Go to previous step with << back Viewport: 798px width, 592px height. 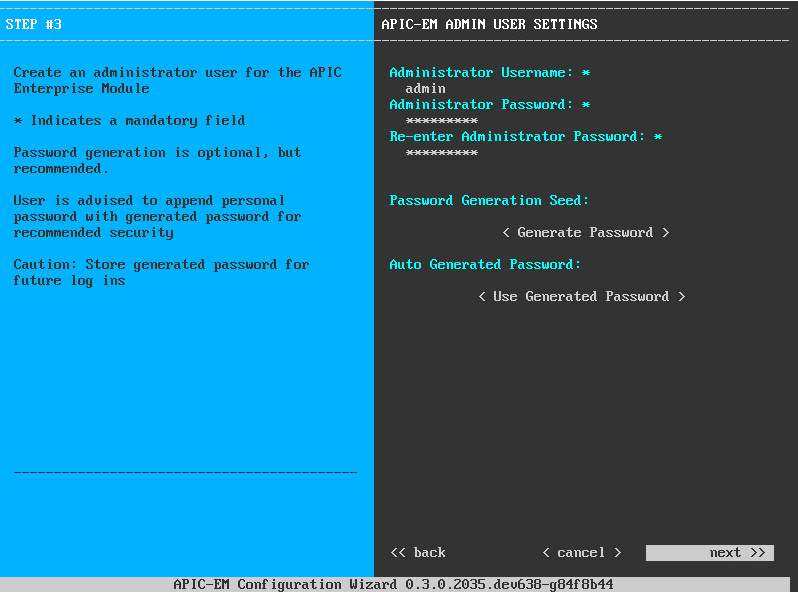(418, 553)
